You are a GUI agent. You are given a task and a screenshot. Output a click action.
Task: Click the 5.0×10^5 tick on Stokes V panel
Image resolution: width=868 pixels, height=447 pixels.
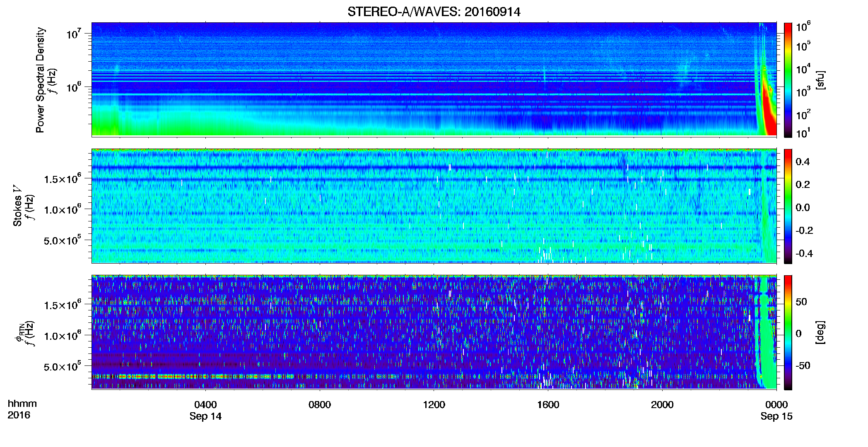point(63,240)
